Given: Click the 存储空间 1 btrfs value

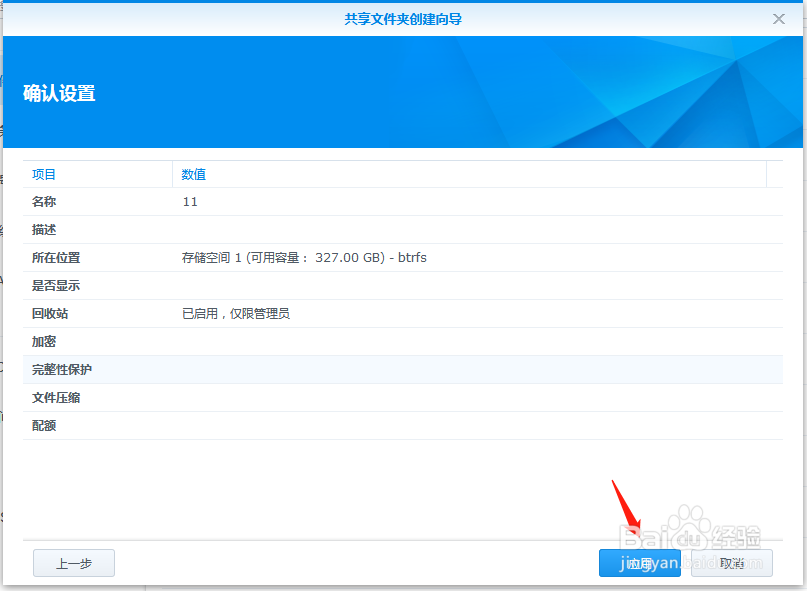Looking at the screenshot, I should click(304, 257).
